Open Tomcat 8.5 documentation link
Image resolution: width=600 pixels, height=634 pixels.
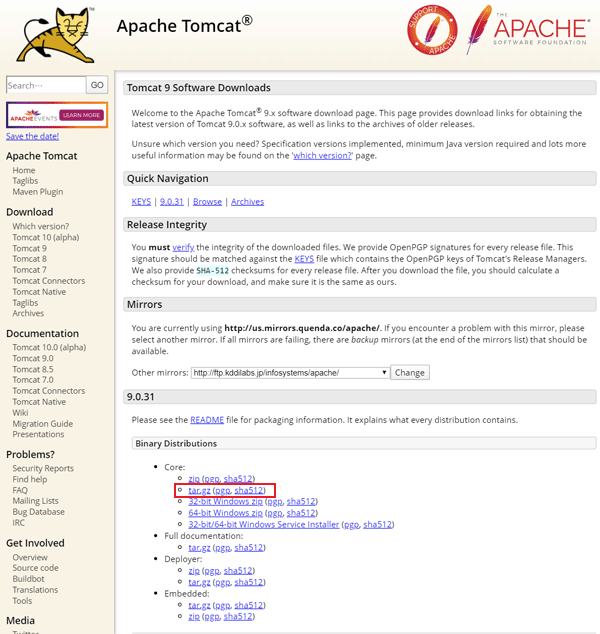pos(33,369)
